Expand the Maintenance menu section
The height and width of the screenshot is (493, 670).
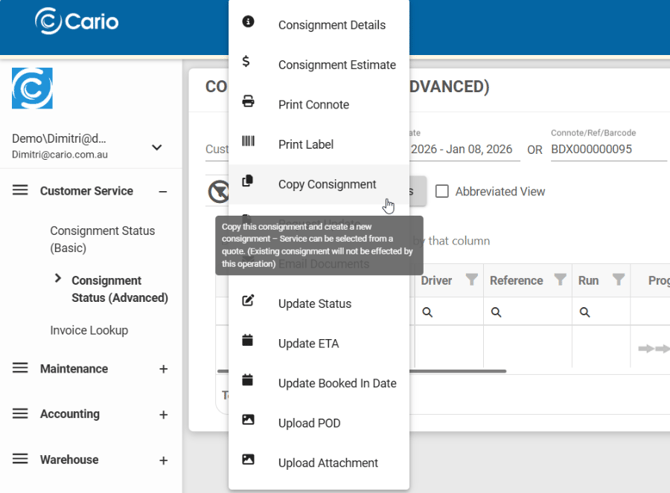pyautogui.click(x=163, y=369)
